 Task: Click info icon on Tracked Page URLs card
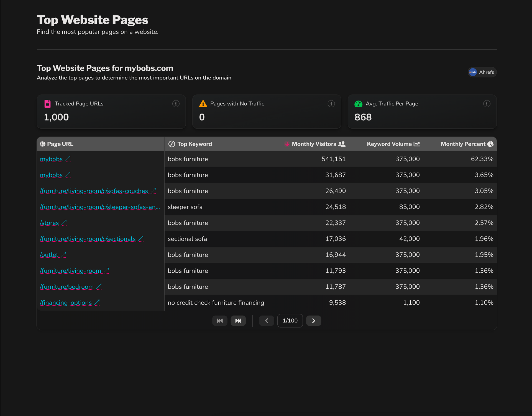(176, 104)
